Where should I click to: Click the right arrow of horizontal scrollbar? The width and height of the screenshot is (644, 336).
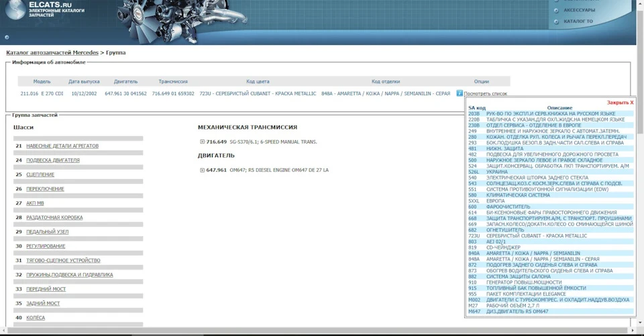[633, 331]
